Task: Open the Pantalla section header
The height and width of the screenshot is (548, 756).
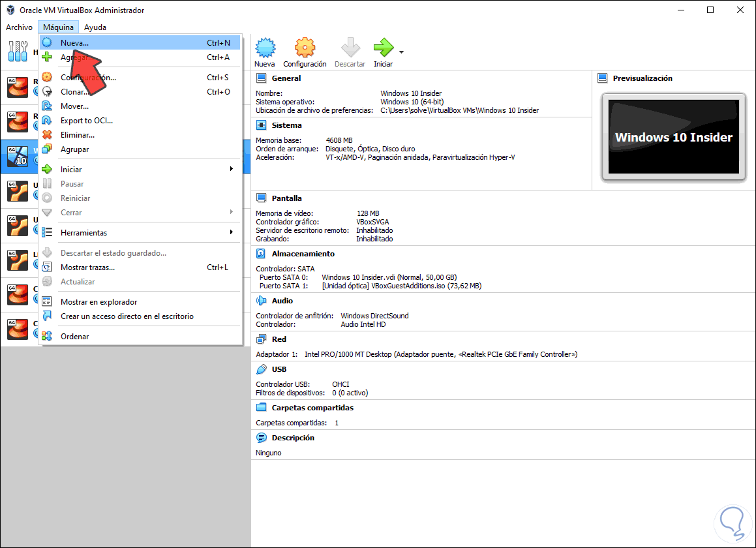Action: pyautogui.click(x=286, y=199)
